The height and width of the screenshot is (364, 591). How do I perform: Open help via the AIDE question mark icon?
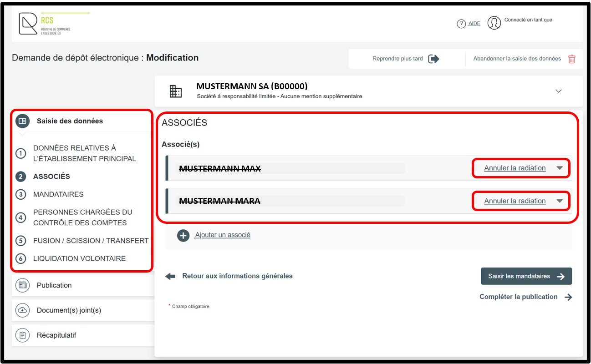[461, 24]
